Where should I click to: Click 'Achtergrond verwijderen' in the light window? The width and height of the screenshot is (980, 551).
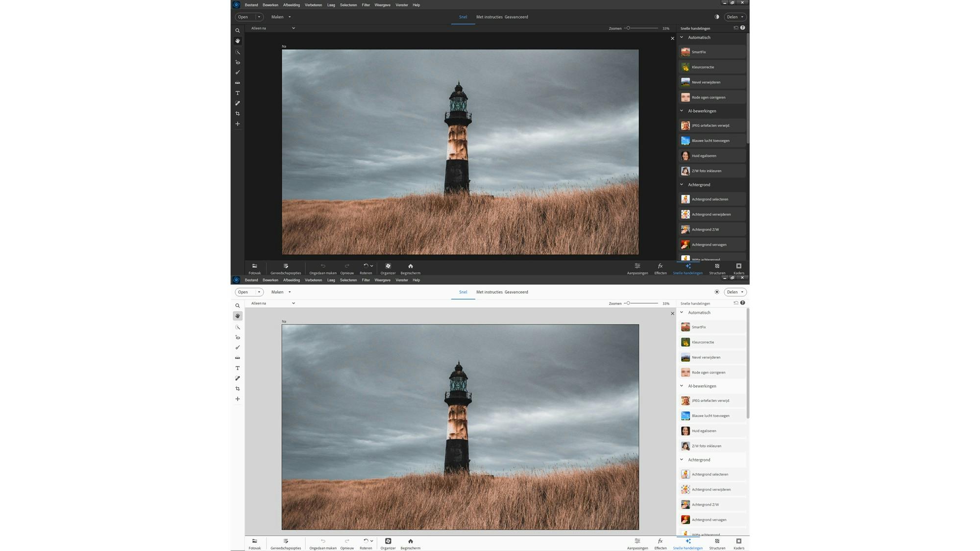[711, 490]
